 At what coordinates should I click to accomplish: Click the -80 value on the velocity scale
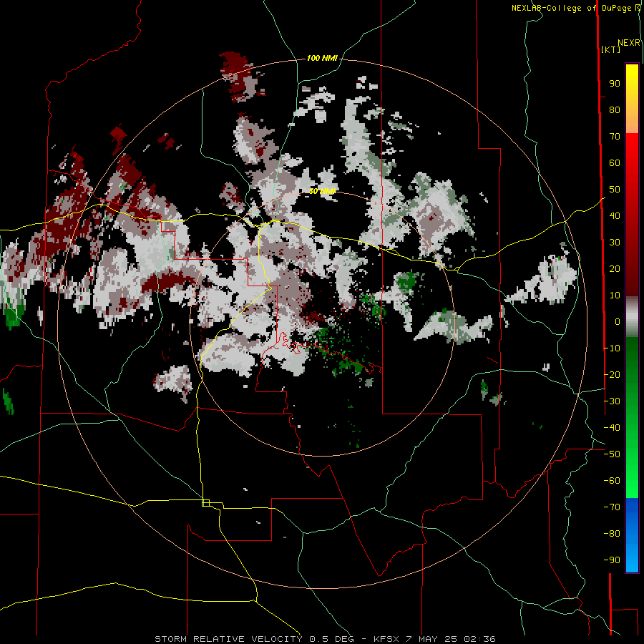[612, 534]
